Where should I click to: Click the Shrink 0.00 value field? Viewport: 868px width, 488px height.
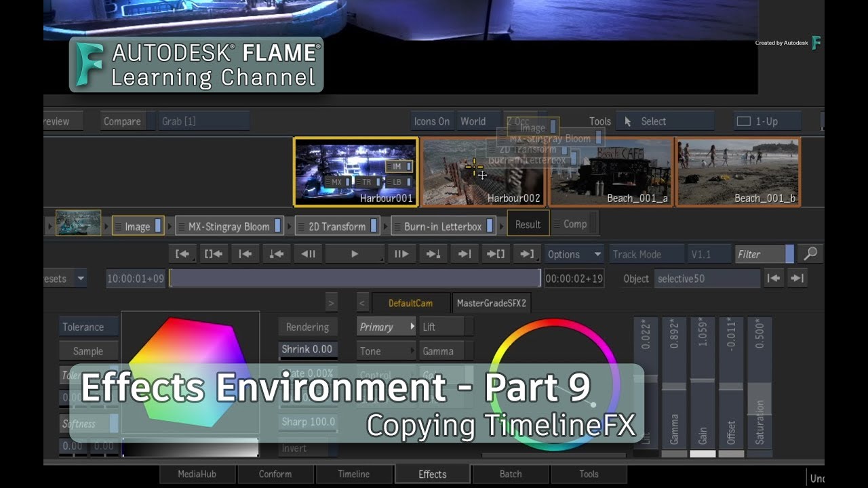click(307, 350)
